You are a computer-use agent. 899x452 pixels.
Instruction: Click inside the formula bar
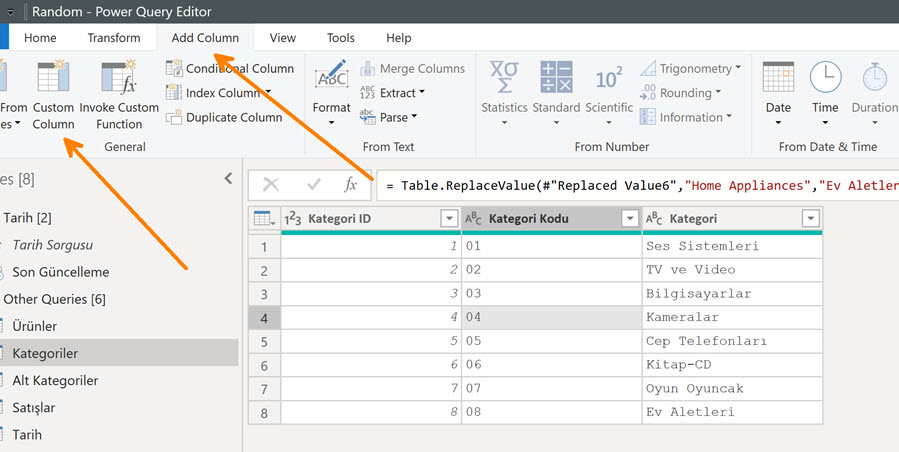[638, 185]
